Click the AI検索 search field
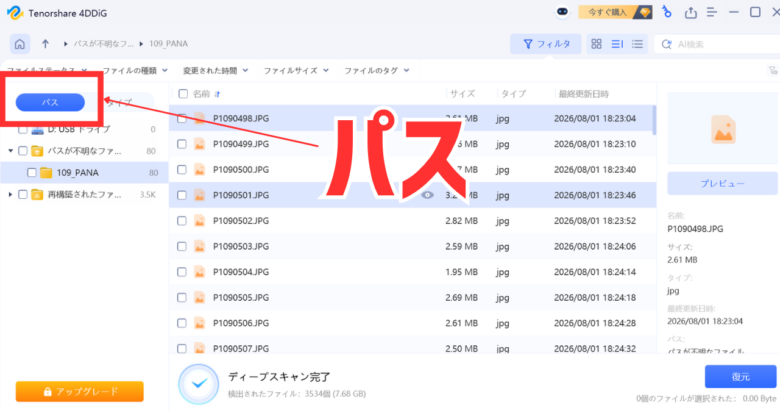The height and width of the screenshot is (410, 780). [716, 44]
